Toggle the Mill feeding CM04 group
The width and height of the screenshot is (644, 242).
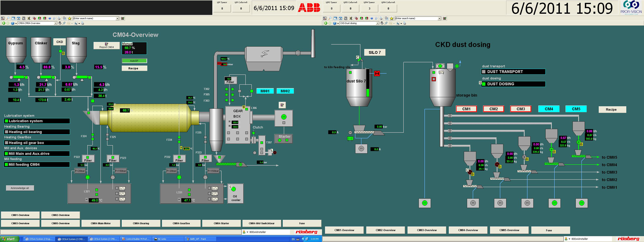point(7,165)
